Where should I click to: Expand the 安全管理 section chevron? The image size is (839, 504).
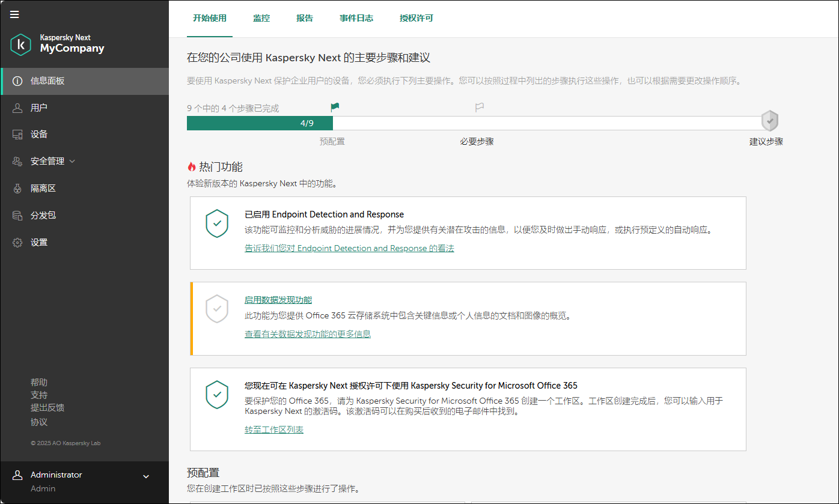point(72,161)
